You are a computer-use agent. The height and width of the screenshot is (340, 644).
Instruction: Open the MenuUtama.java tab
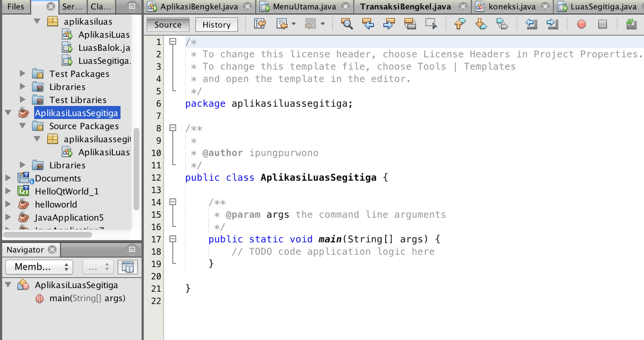coord(304,6)
